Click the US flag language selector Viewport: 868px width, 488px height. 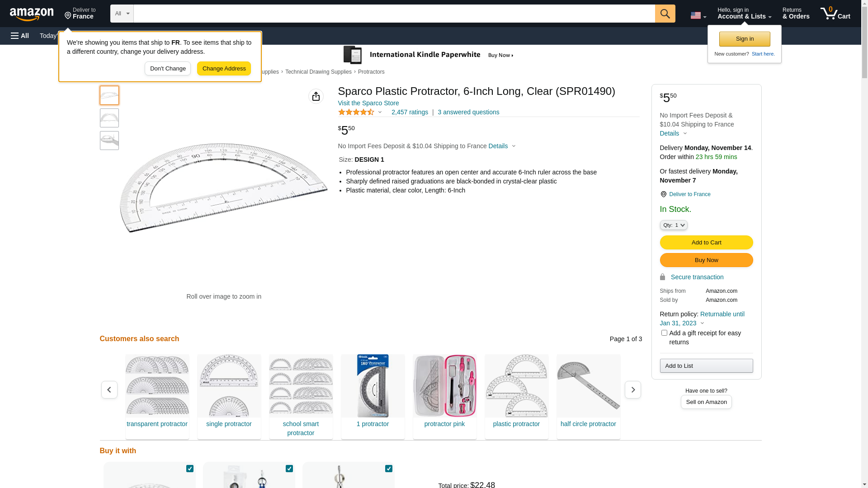coord(698,15)
